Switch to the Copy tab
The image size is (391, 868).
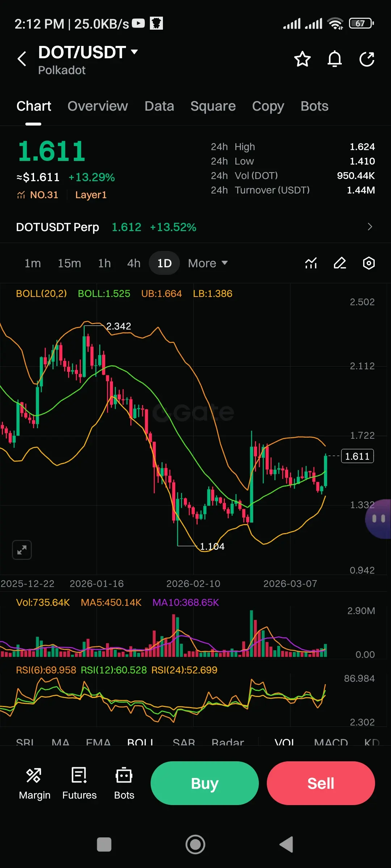268,106
